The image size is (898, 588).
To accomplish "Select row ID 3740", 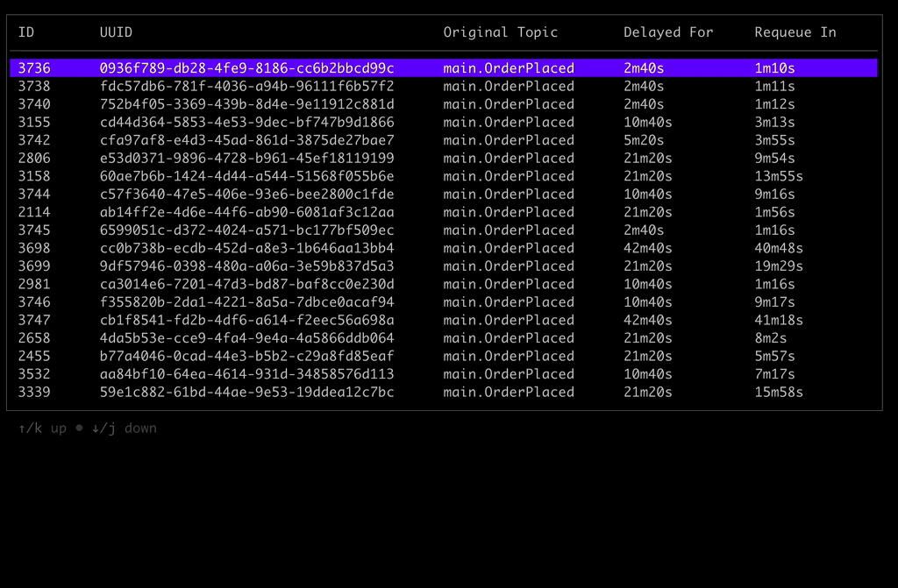I will tap(443, 104).
